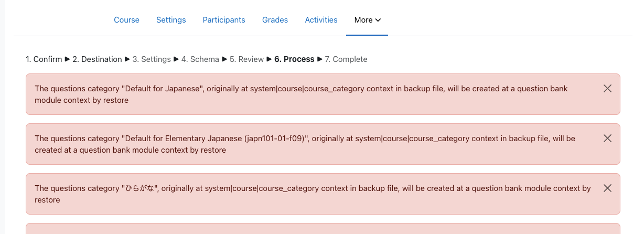This screenshot has height=234, width=644.
Task: Click the "4. Schema" step text
Action: coord(200,59)
